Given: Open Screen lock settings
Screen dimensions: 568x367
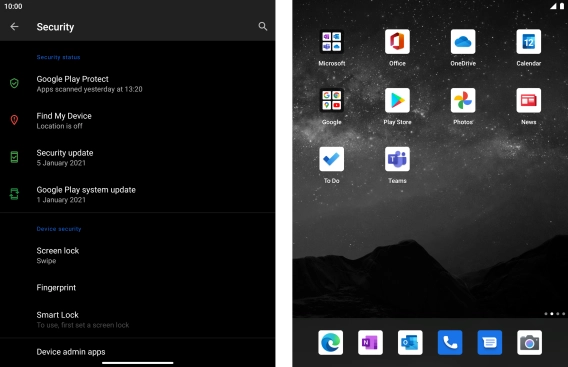Looking at the screenshot, I should click(x=138, y=255).
